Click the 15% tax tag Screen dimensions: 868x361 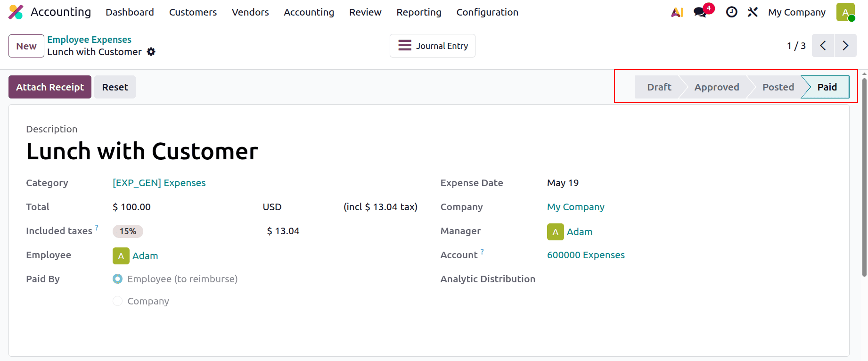(x=128, y=231)
